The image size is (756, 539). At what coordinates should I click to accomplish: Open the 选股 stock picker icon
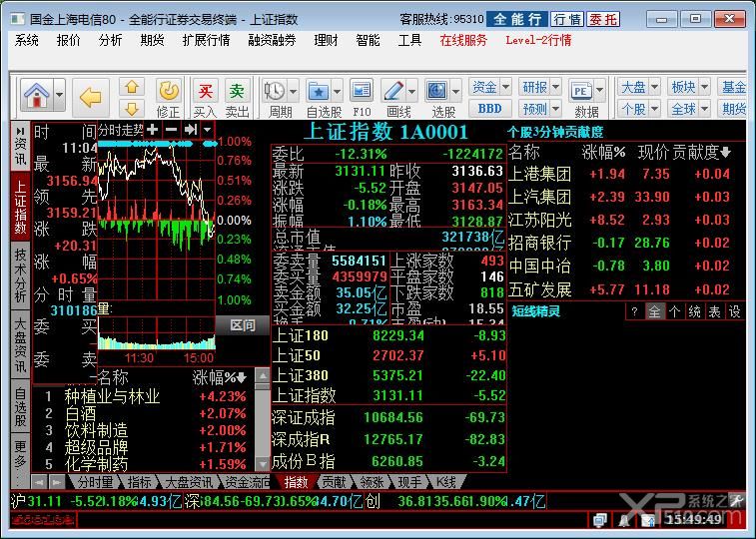click(437, 91)
